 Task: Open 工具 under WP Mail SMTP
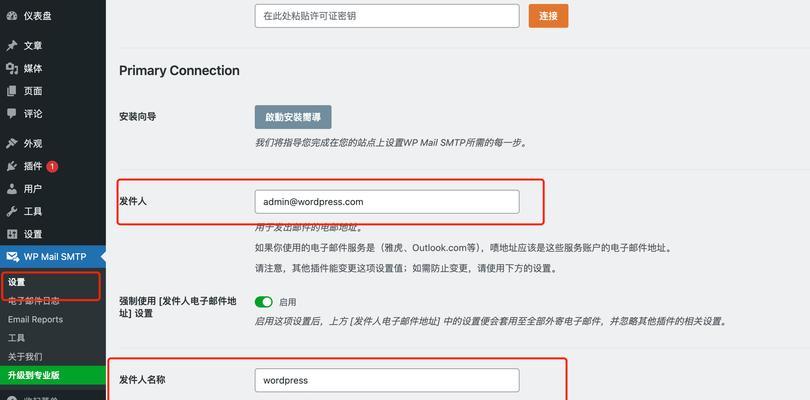coord(17,338)
